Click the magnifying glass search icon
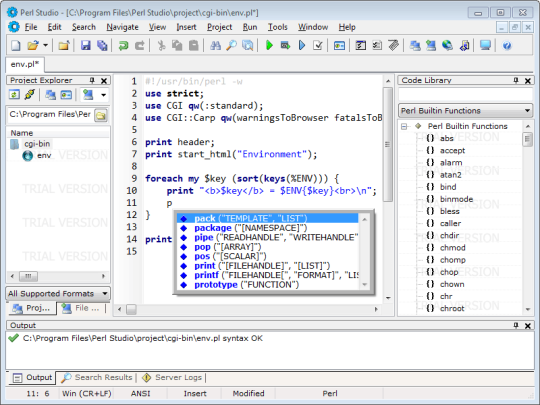Screen dimensions: 540x405 click(x=231, y=45)
